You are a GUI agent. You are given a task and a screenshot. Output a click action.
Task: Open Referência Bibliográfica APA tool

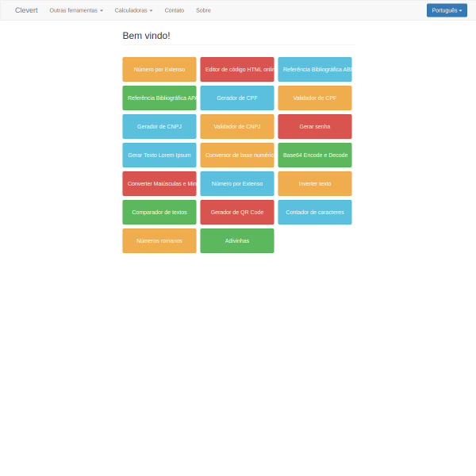coord(159,98)
